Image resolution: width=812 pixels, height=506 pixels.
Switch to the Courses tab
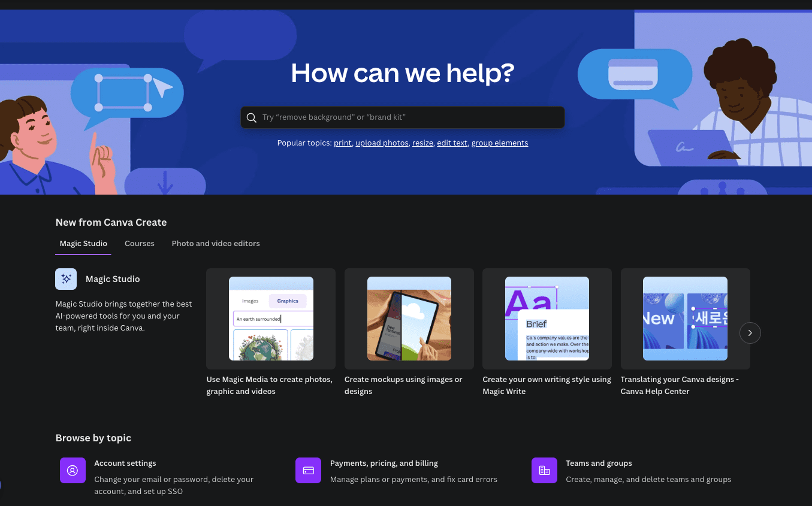139,244
